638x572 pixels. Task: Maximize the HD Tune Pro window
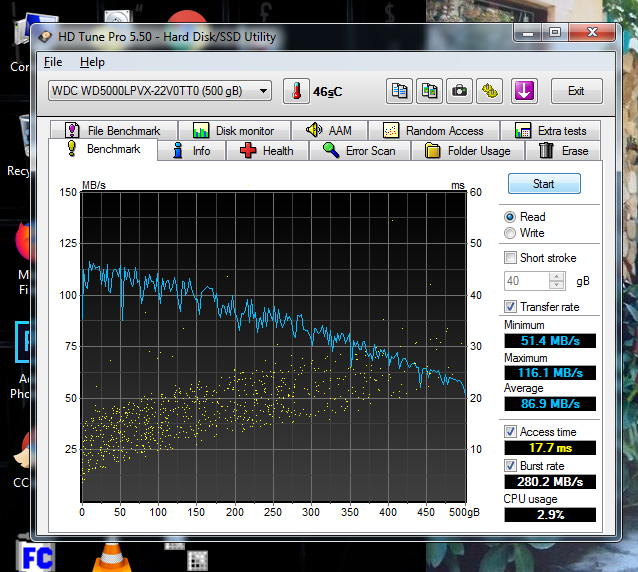[555, 33]
